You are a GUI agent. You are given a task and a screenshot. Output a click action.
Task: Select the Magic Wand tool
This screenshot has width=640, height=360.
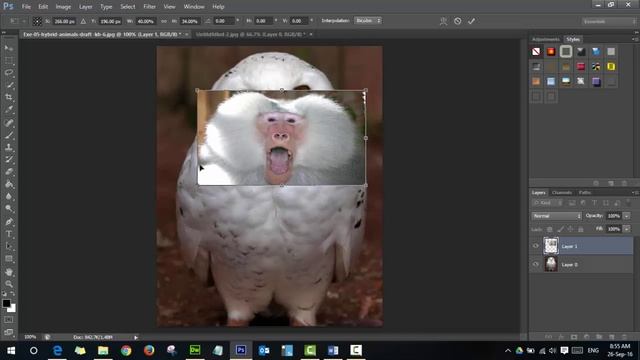click(x=9, y=85)
